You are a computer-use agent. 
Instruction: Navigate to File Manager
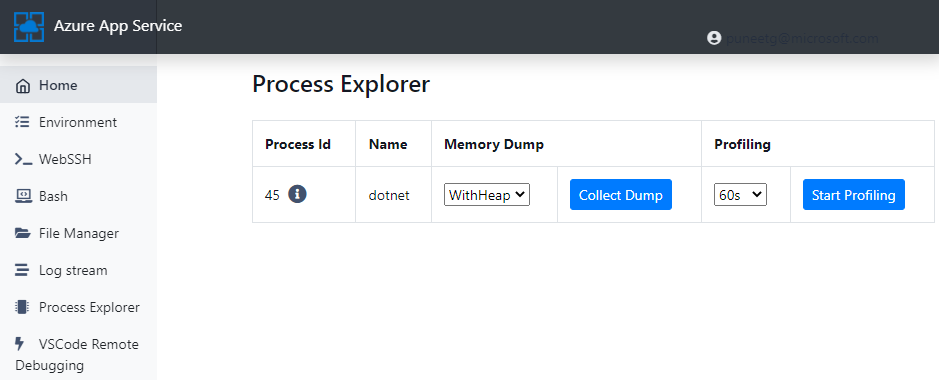click(78, 233)
